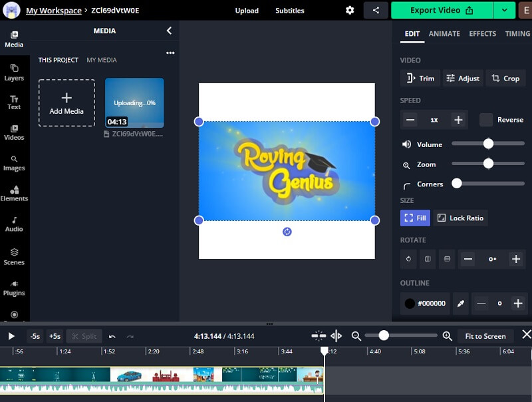
Task: Open the Text tool in sidebar
Action: [x=14, y=102]
